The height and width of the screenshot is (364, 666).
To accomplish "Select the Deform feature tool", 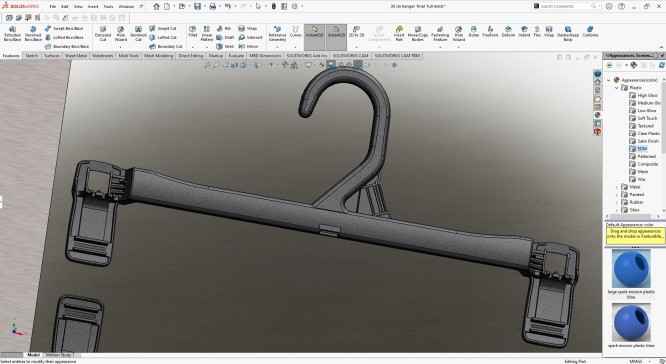I will coord(508,32).
